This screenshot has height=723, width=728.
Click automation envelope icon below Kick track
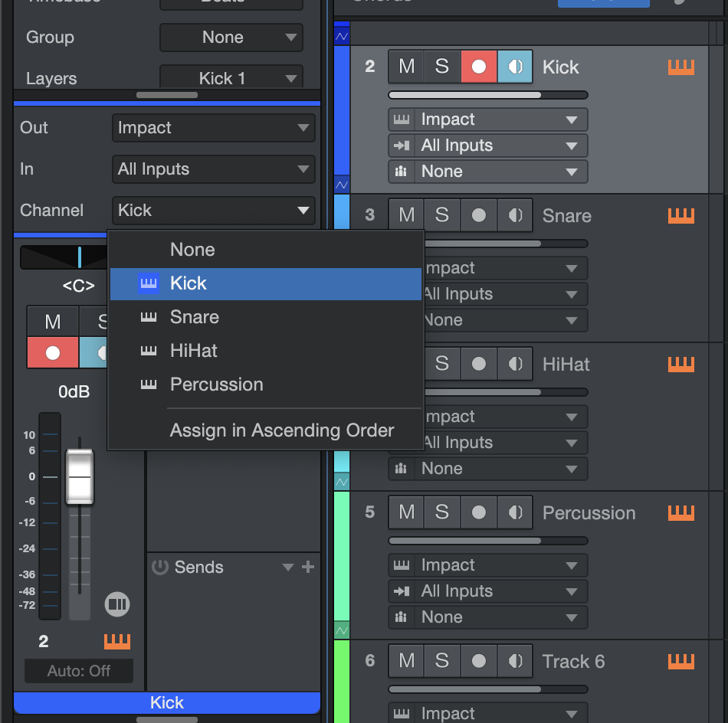pos(342,185)
